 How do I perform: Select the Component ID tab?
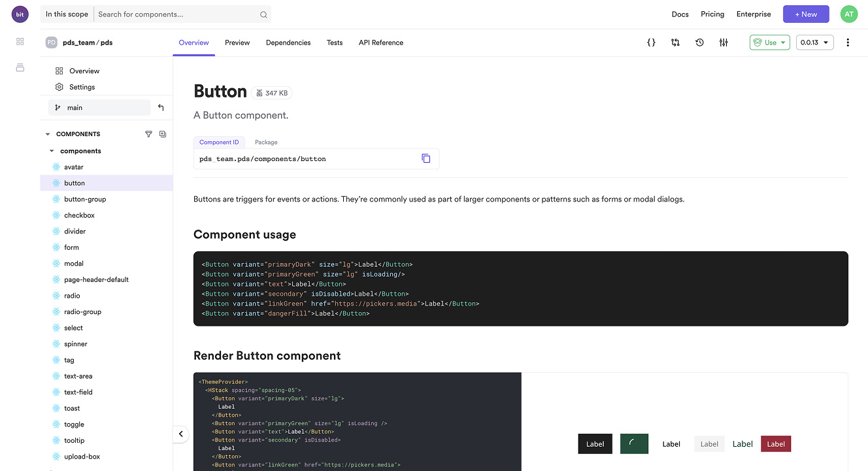(x=219, y=142)
